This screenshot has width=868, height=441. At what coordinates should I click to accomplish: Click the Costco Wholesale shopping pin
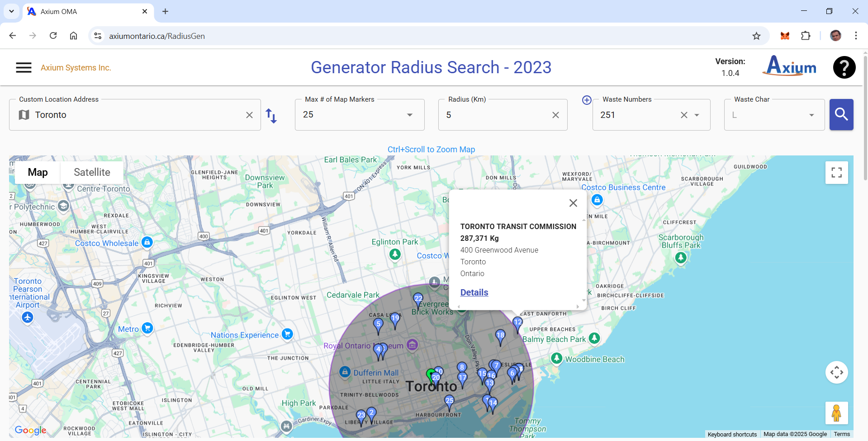[147, 242]
